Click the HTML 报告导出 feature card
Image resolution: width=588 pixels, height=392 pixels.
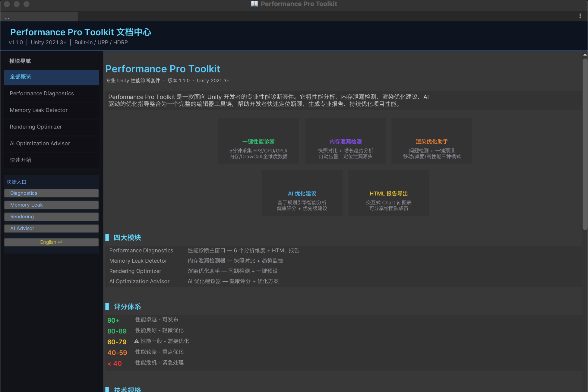coord(389,193)
